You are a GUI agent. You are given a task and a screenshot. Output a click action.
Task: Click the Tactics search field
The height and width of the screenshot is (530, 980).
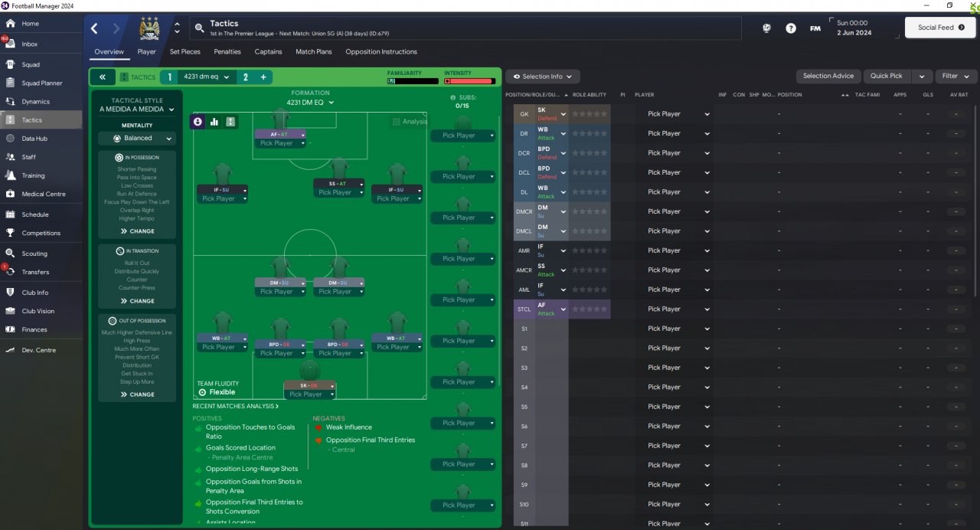[x=467, y=28]
